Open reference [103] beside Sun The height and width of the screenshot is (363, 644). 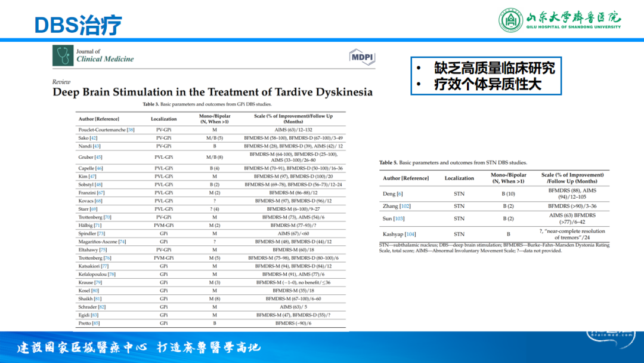399,219
